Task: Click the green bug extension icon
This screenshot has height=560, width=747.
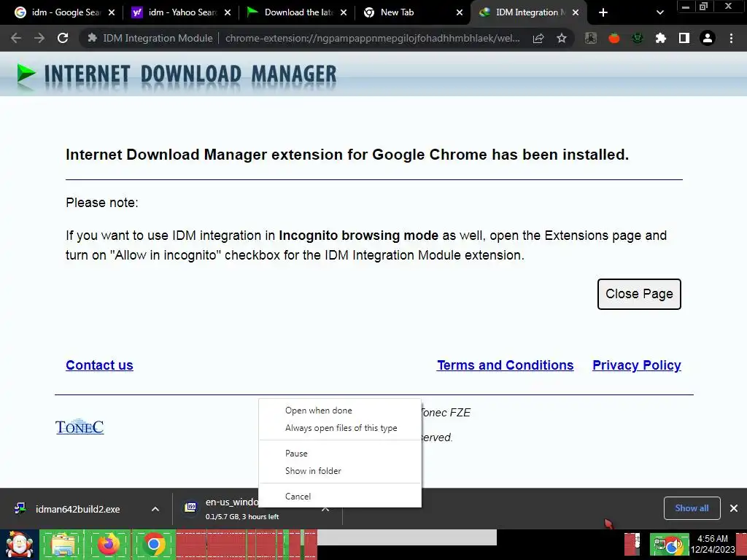Action: (638, 38)
